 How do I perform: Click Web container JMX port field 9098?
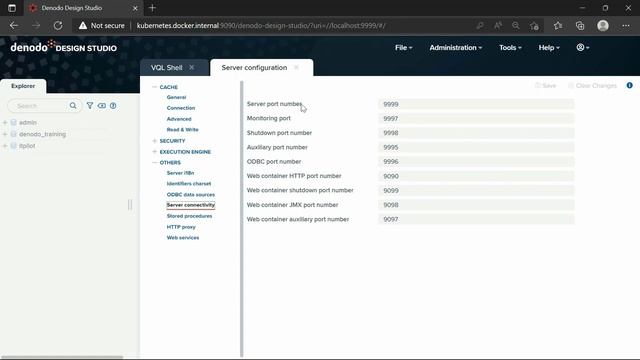coord(476,205)
